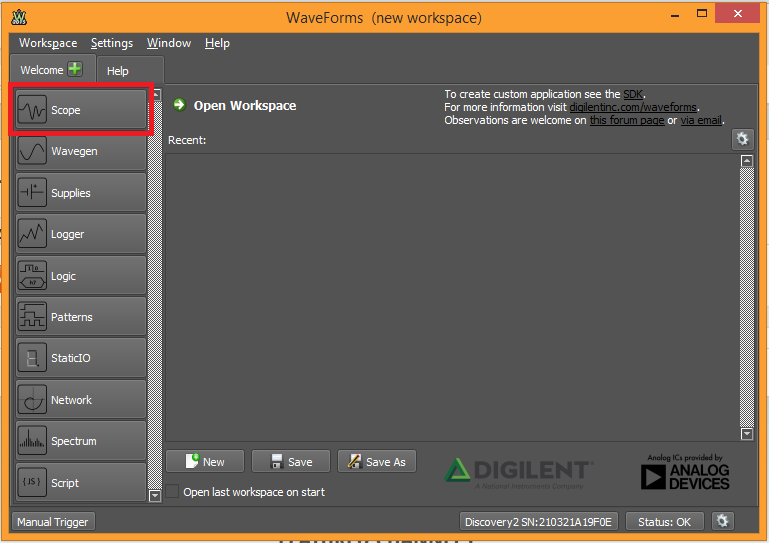The width and height of the screenshot is (769, 543).
Task: Open the Settings menu
Action: pos(112,43)
